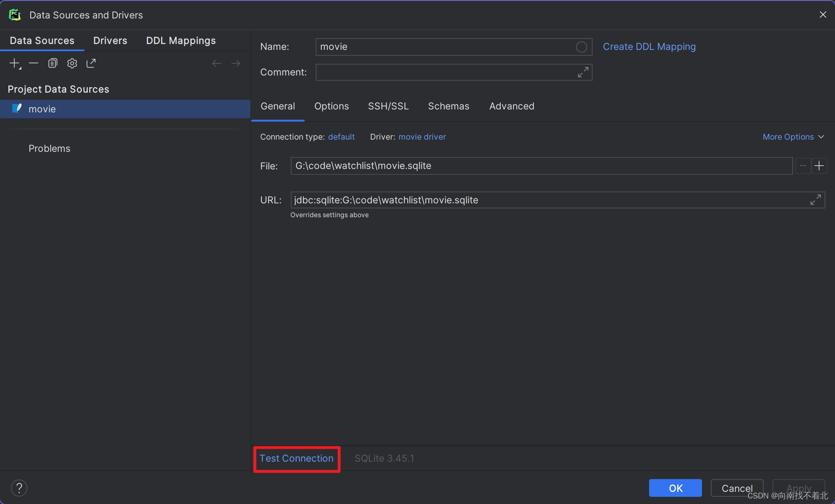Image resolution: width=835 pixels, height=504 pixels.
Task: Click the Create DDL Mapping link
Action: coord(649,47)
